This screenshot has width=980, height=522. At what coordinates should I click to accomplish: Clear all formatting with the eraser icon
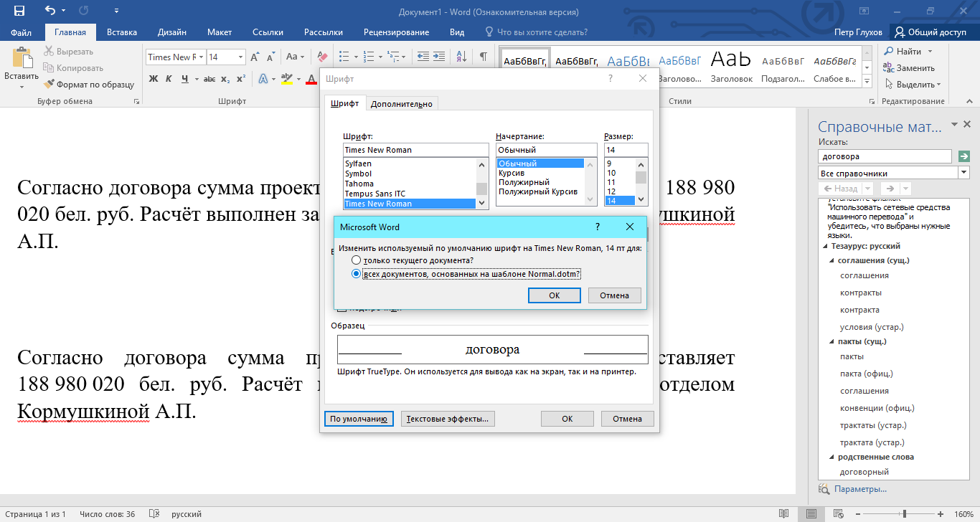tap(322, 57)
